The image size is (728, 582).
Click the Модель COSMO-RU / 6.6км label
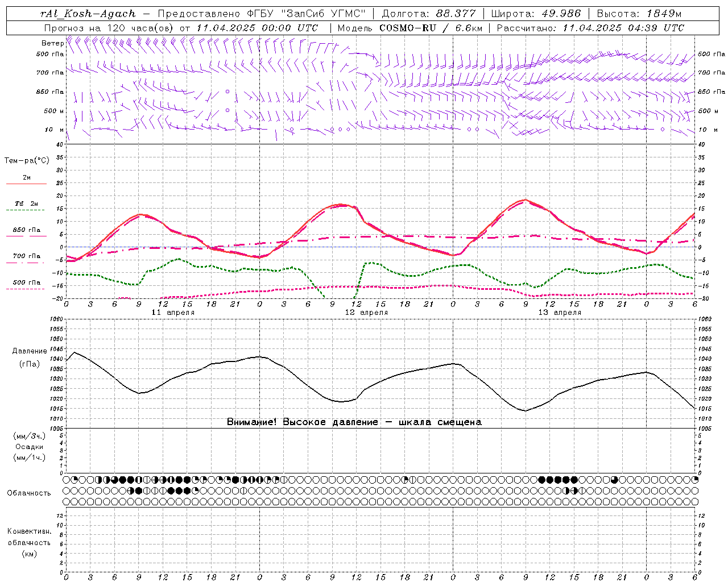pos(409,28)
